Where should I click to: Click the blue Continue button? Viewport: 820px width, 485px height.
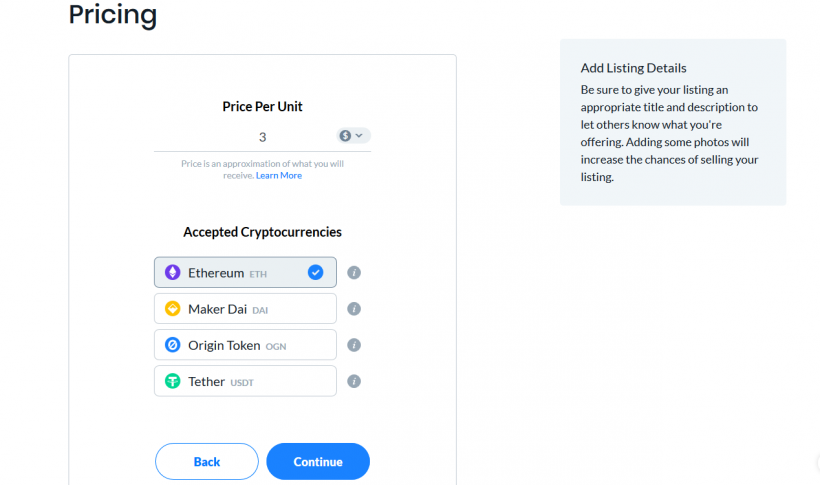tap(318, 461)
